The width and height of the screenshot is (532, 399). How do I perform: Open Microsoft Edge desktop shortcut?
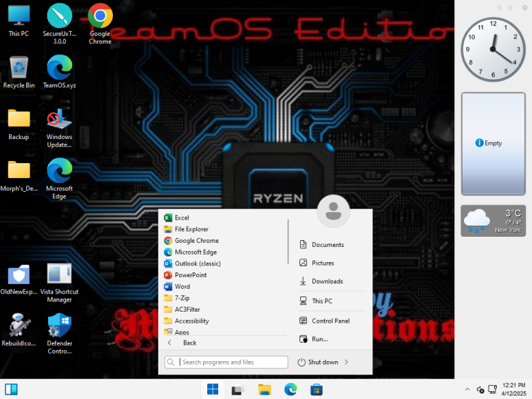(x=59, y=180)
